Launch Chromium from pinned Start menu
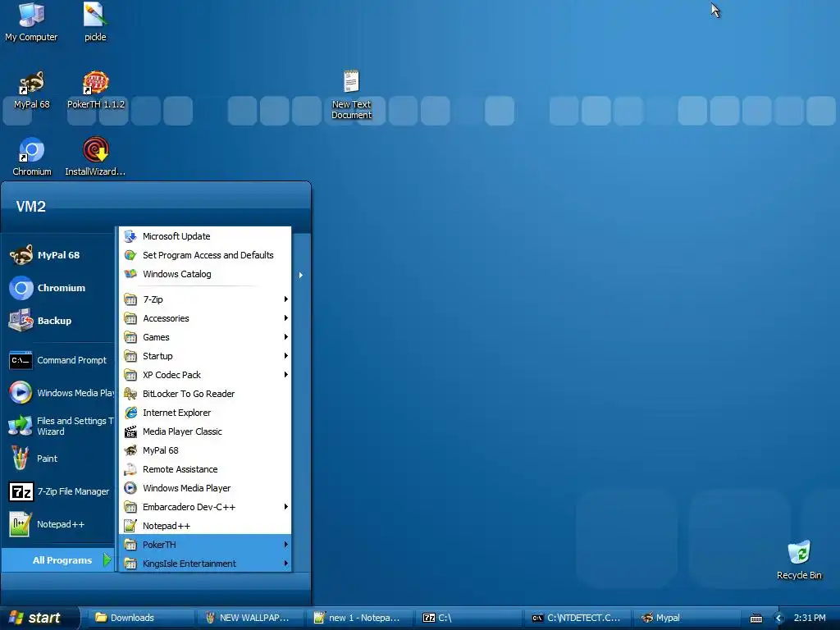Screen dimensions: 840x630 58,288
